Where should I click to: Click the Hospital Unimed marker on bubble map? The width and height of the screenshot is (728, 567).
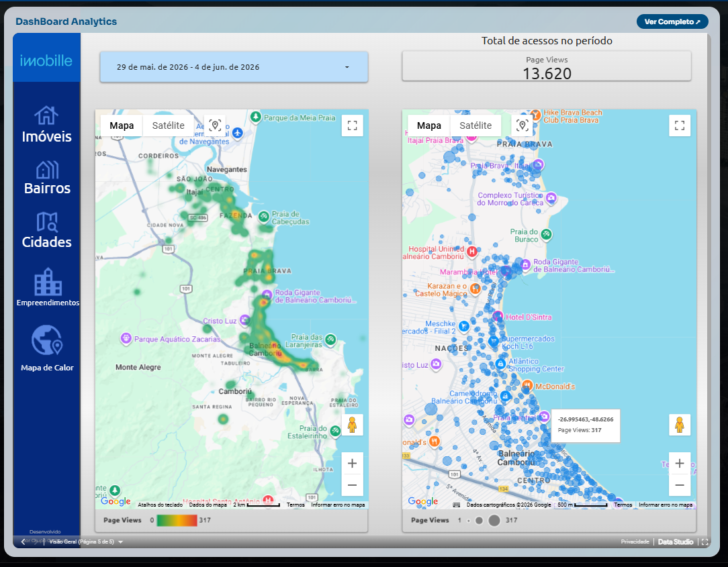point(472,252)
